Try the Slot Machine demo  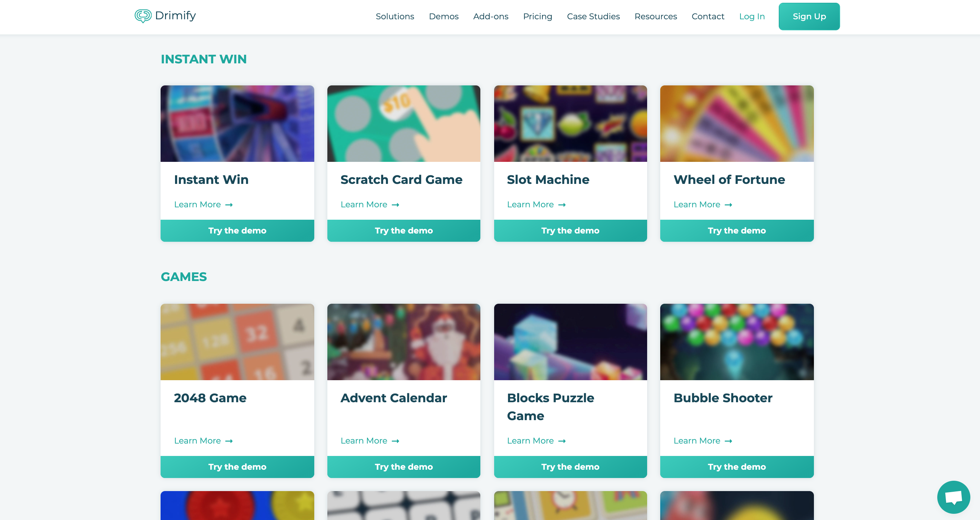tap(570, 230)
